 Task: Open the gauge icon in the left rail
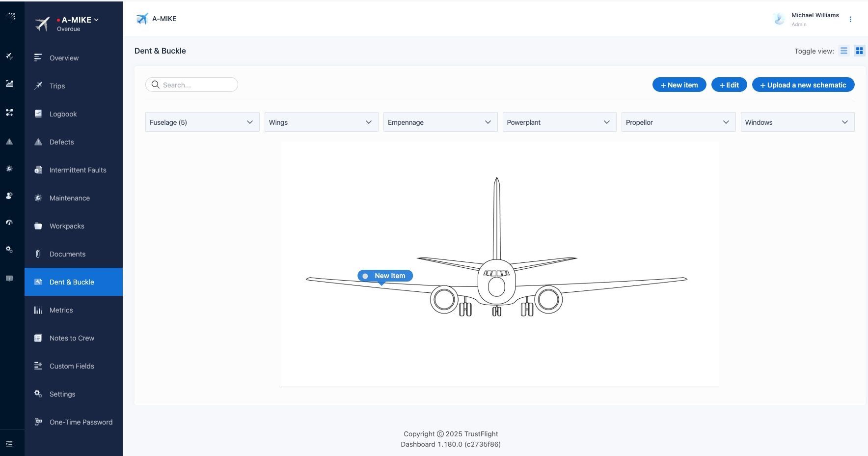9,223
